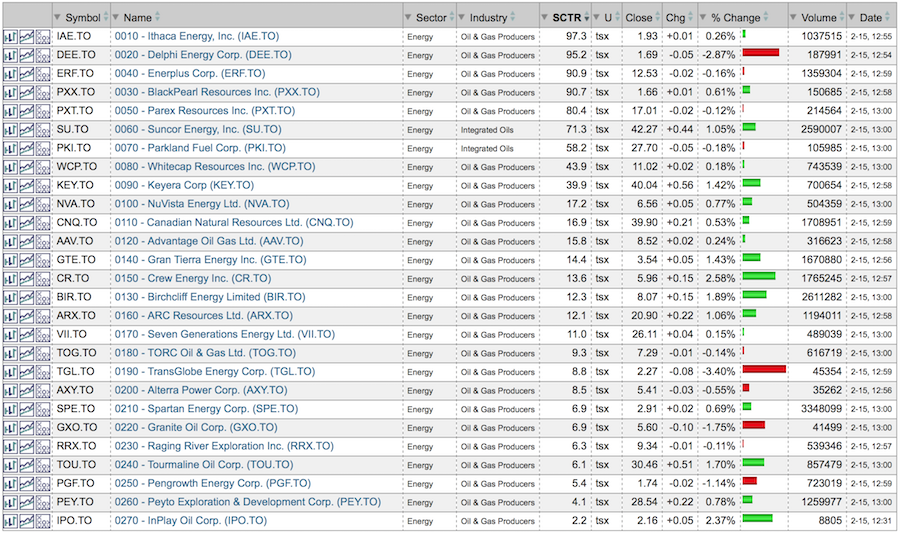The image size is (900, 533).
Task: Open point-and-figure grid icon for AAV.TO
Action: [43, 242]
